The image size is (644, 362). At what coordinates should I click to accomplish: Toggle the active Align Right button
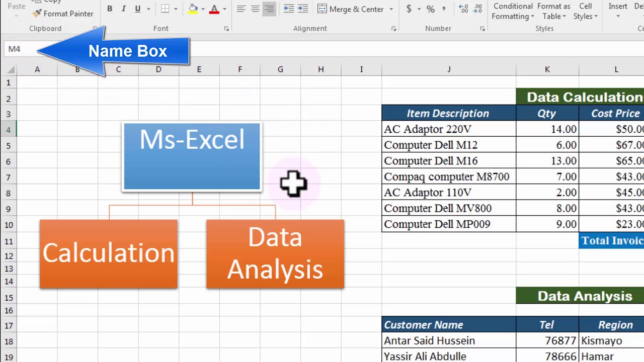tap(269, 9)
